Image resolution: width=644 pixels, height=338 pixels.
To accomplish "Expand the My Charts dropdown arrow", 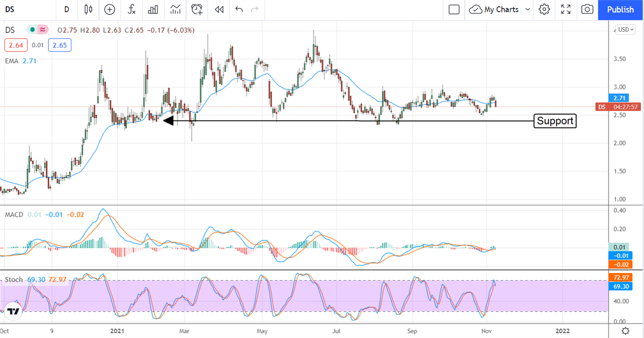I will (x=527, y=9).
